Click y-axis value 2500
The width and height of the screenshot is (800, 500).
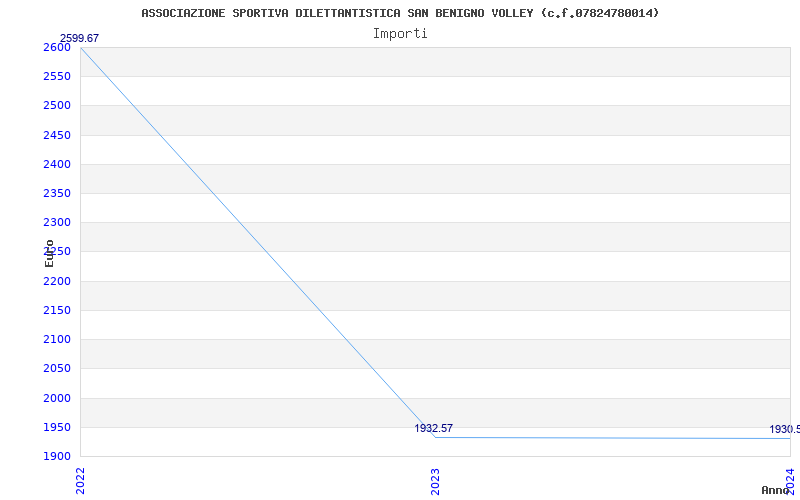tap(57, 106)
